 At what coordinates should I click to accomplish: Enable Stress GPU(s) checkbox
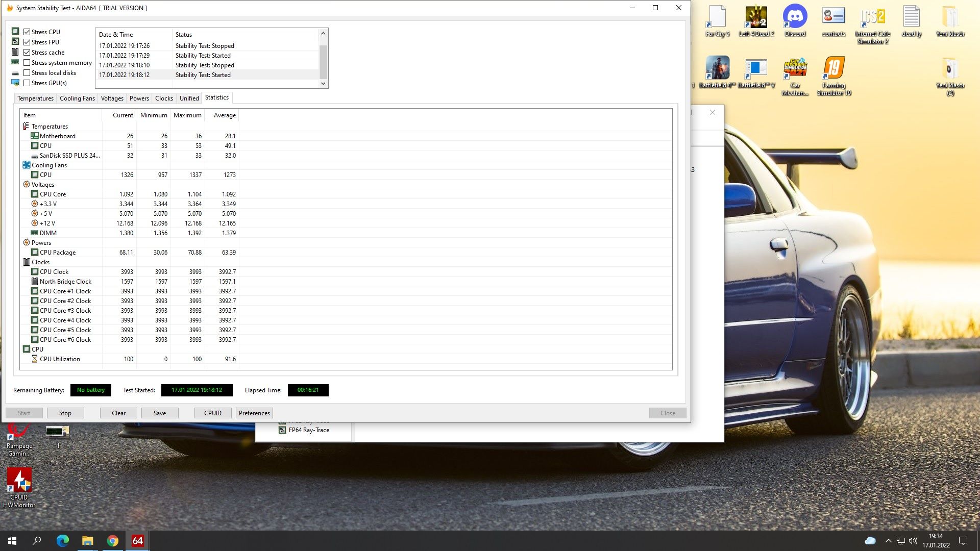pyautogui.click(x=27, y=83)
